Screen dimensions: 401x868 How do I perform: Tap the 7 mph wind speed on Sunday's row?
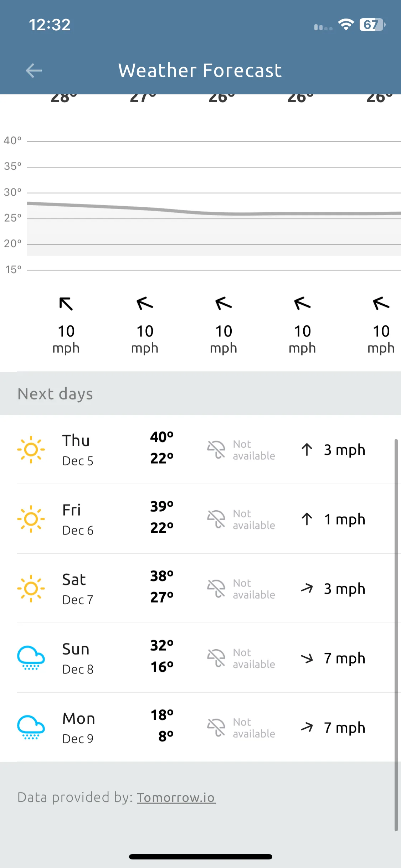[344, 658]
